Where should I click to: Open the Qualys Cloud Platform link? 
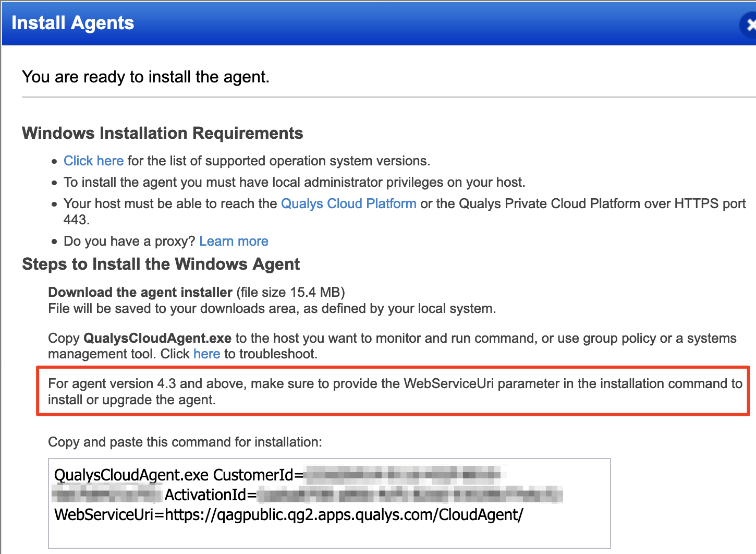[348, 203]
